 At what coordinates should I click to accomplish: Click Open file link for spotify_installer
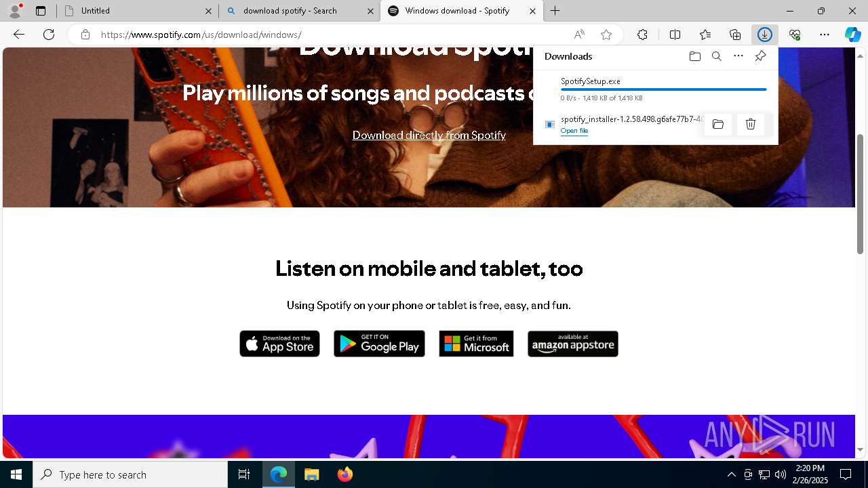click(x=574, y=131)
